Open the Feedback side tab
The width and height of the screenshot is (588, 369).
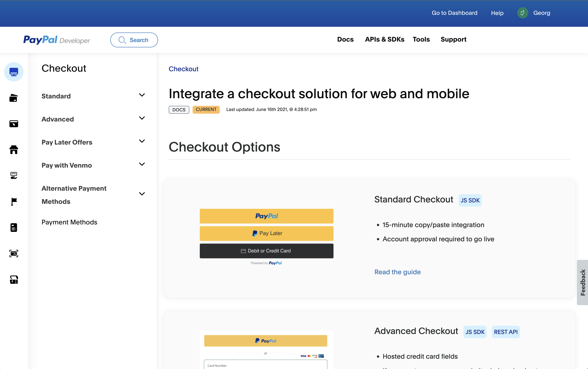click(x=582, y=282)
